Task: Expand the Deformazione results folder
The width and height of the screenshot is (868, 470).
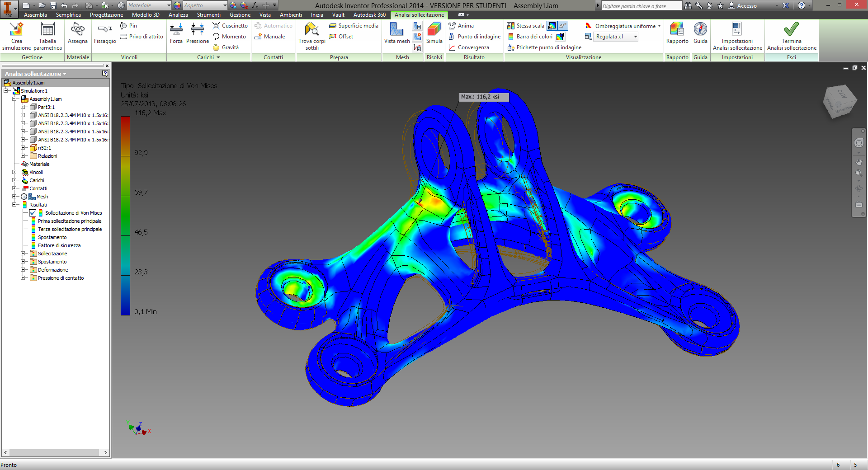Action: (23, 270)
